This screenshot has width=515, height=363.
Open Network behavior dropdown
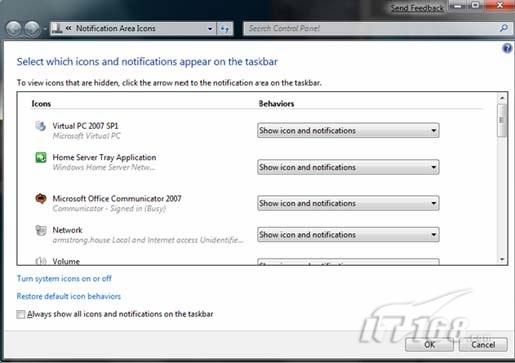coord(348,235)
